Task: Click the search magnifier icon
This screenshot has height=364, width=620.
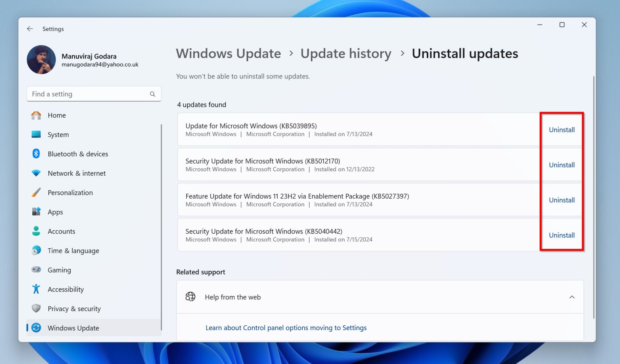Action: point(153,94)
